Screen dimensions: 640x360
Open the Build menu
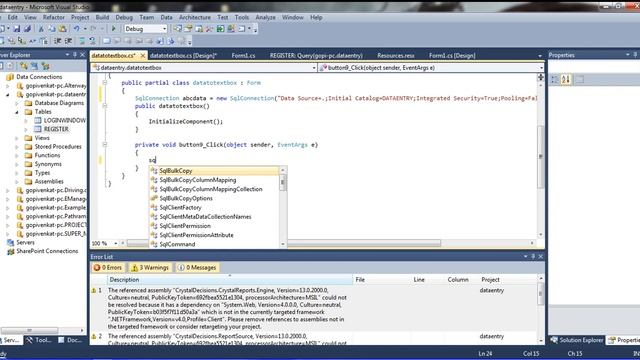(x=102, y=17)
